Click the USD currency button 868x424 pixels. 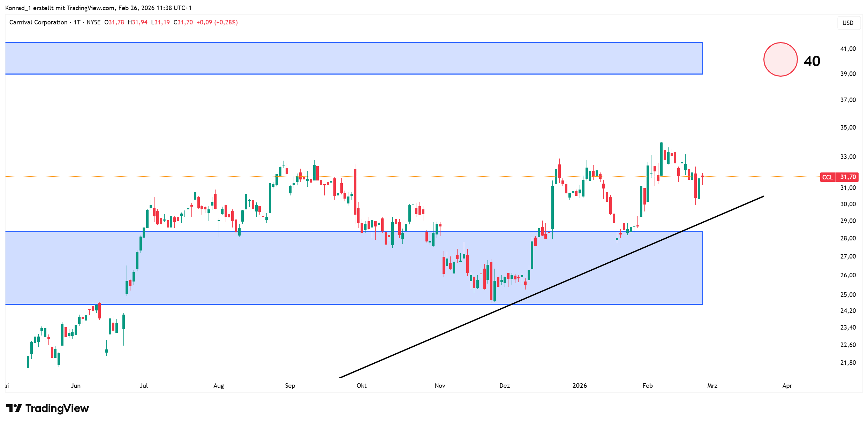[848, 23]
